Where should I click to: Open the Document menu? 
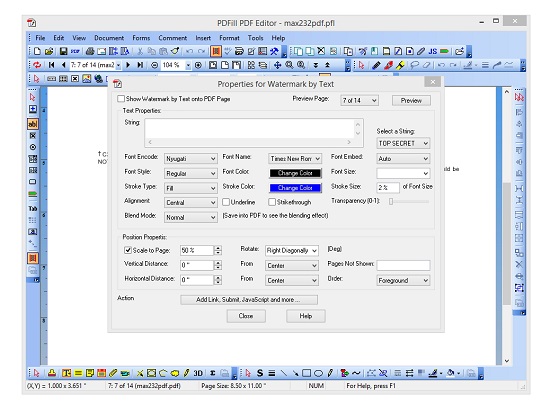tap(109, 38)
